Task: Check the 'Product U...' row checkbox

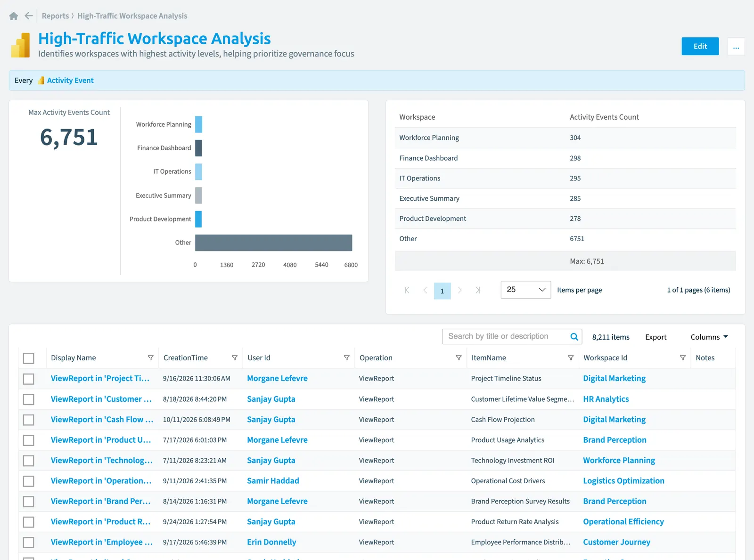Action: pos(29,440)
